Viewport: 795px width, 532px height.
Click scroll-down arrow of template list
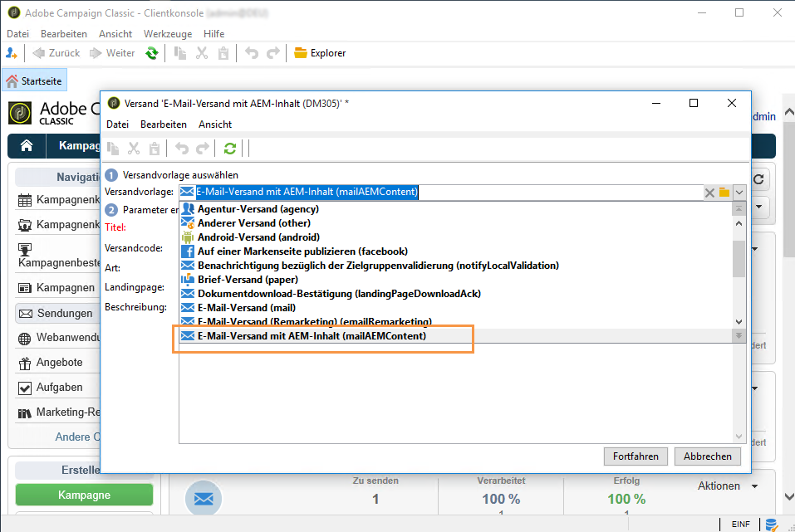[739, 322]
